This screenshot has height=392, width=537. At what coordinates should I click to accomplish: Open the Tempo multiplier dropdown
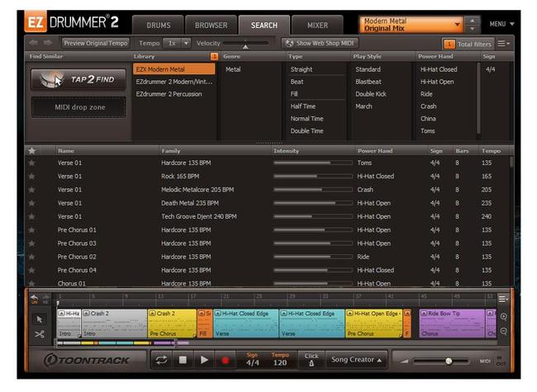(x=186, y=43)
